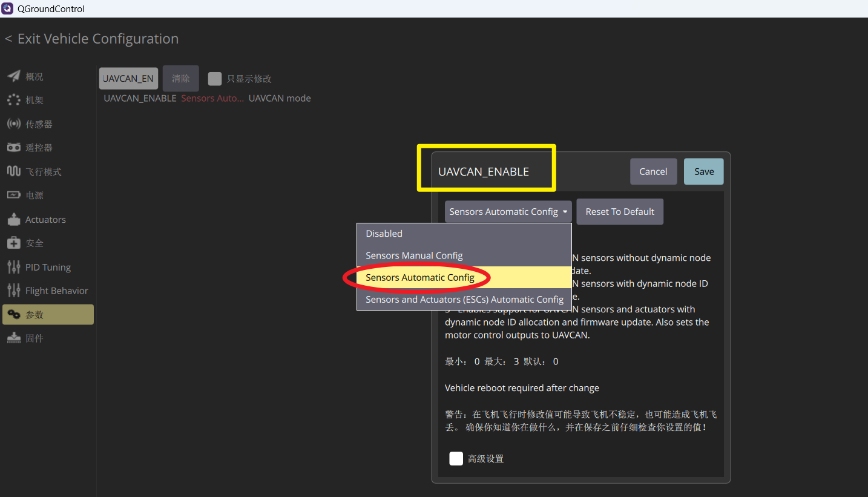Select the 电源 power battery icon
Viewport: 868px width, 497px height.
[x=14, y=195]
